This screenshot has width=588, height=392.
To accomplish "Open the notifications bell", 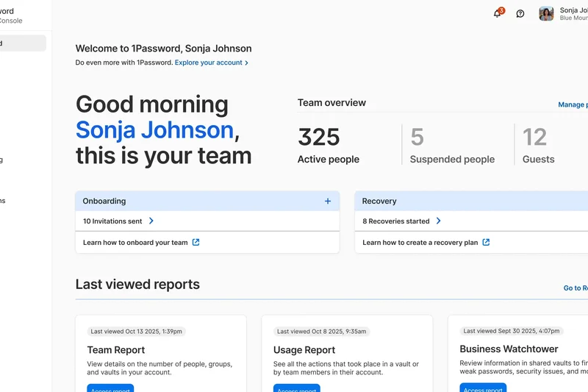I will pos(498,13).
